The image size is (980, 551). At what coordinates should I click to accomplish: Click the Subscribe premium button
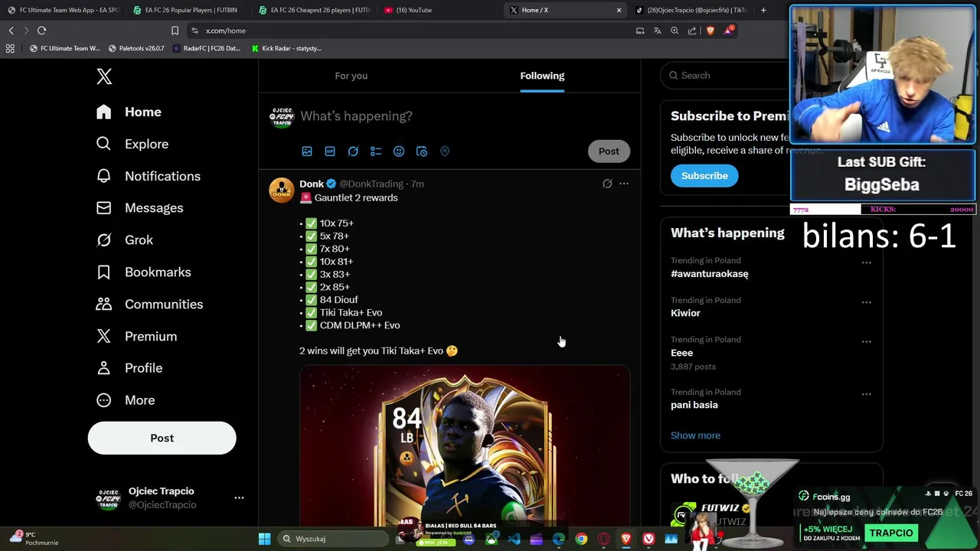(x=704, y=175)
